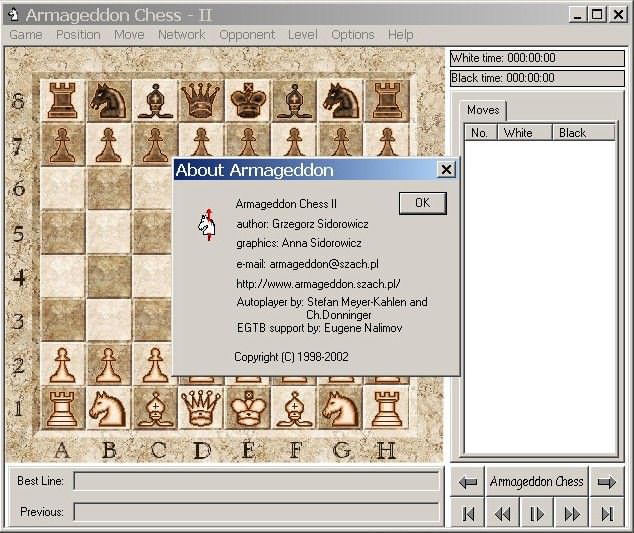Screen dimensions: 634x533
Task: Select the white king on E1
Action: (247, 408)
